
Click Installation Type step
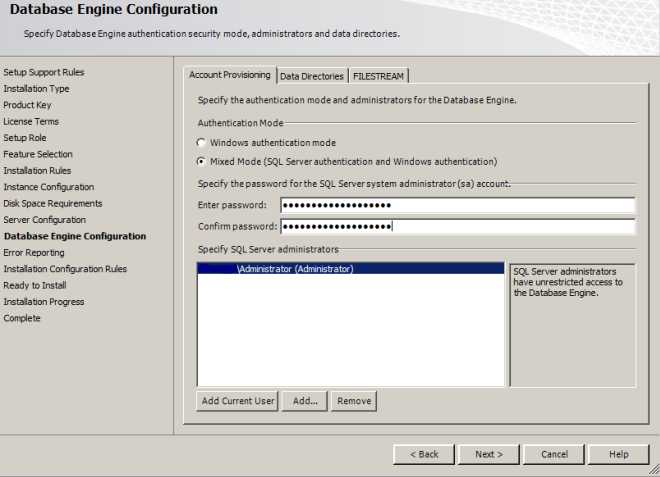[x=36, y=89]
